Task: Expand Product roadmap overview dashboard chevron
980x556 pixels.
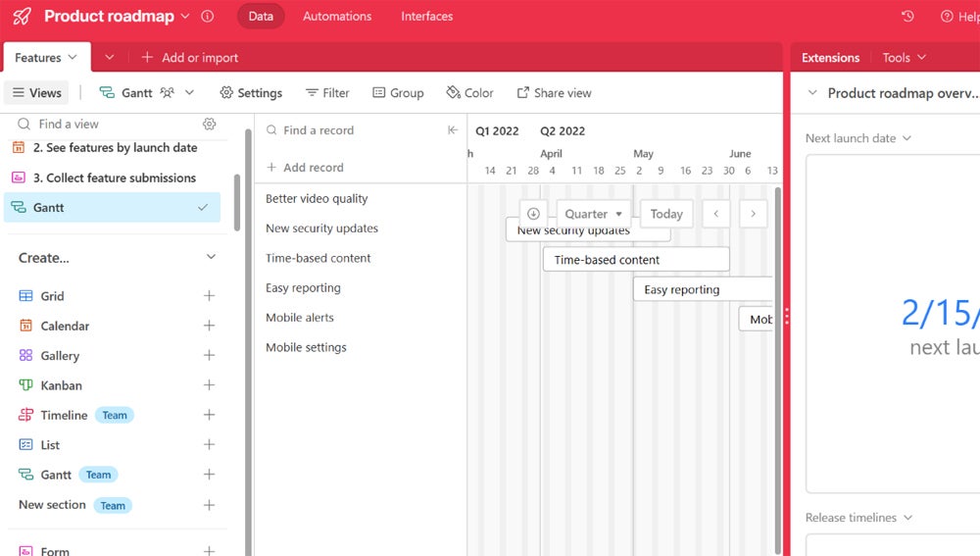Action: (812, 92)
